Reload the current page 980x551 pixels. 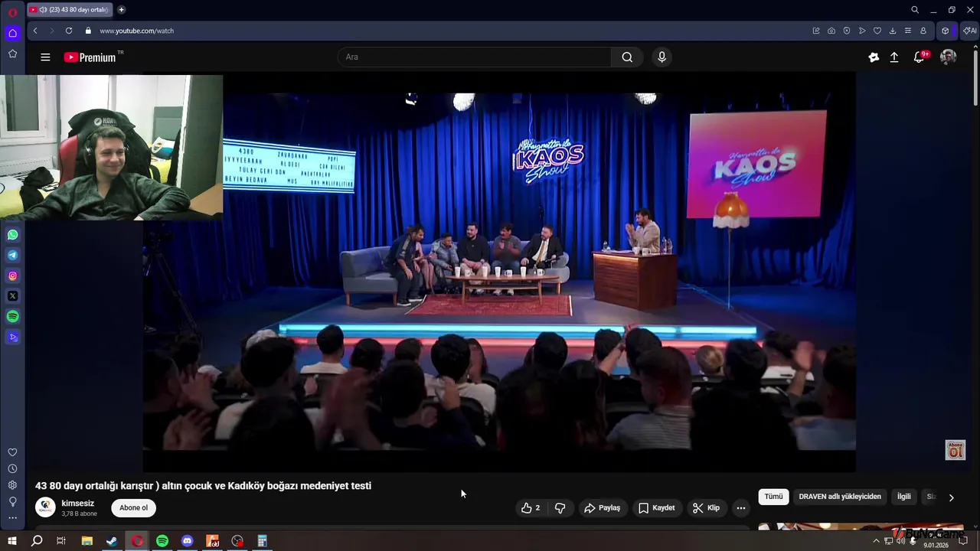click(69, 31)
